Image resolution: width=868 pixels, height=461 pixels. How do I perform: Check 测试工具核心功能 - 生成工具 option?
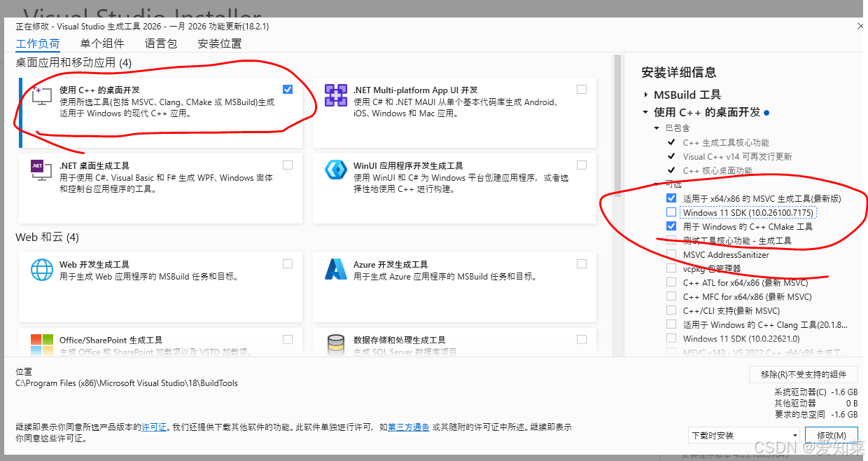click(671, 240)
